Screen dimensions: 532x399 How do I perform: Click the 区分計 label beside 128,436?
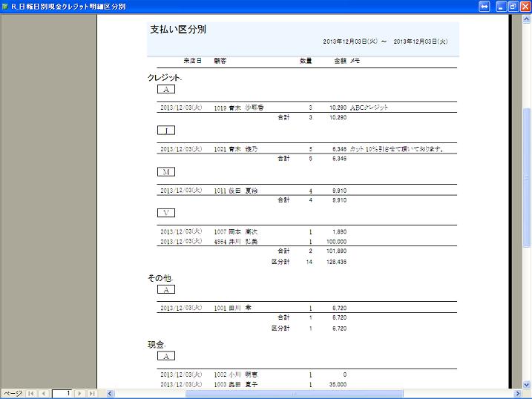pos(280,262)
